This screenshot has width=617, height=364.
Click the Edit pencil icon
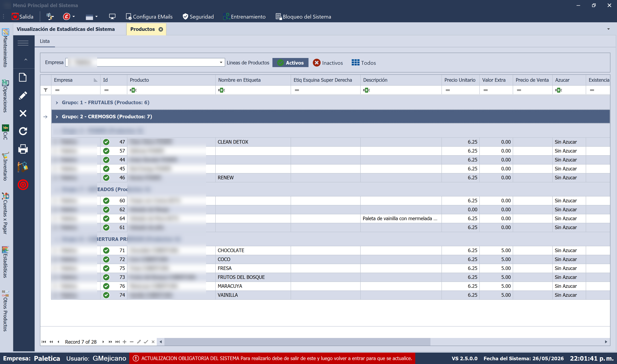(x=23, y=95)
